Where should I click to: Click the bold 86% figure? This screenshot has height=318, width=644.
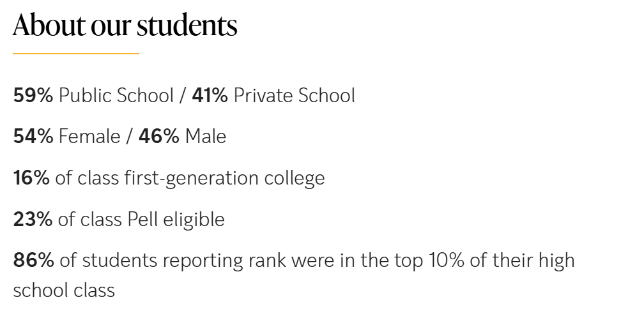(33, 261)
